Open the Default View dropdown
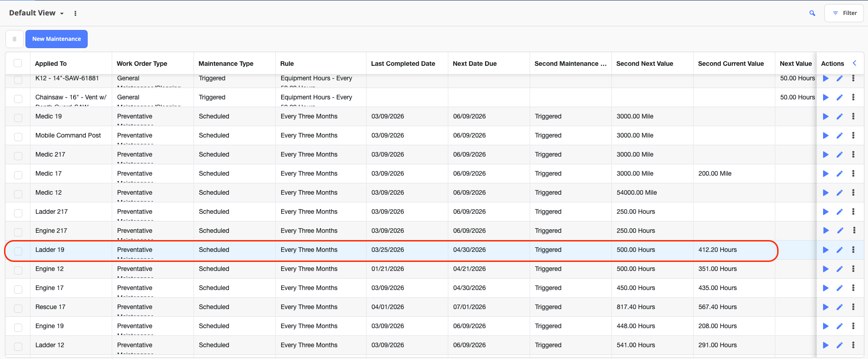The height and width of the screenshot is (359, 868). pyautogui.click(x=36, y=13)
